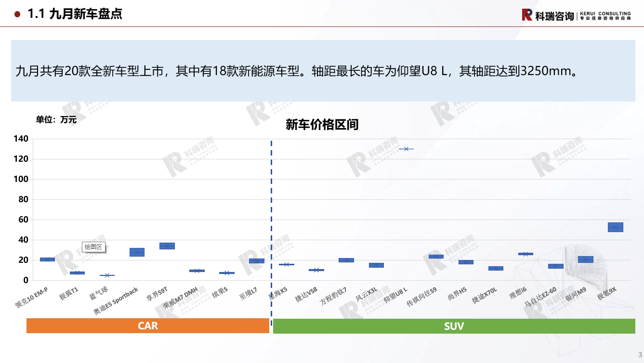Click the red bullet before the slide title
The width and height of the screenshot is (644, 363).
pyautogui.click(x=17, y=14)
